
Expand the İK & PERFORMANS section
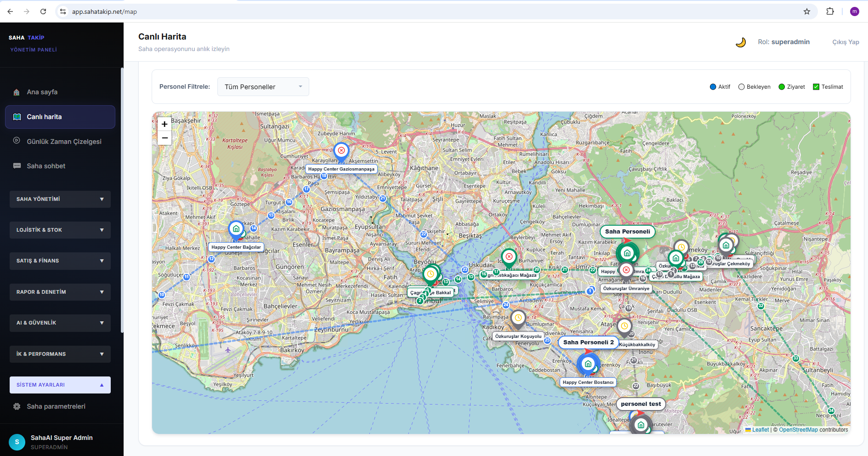pyautogui.click(x=60, y=354)
